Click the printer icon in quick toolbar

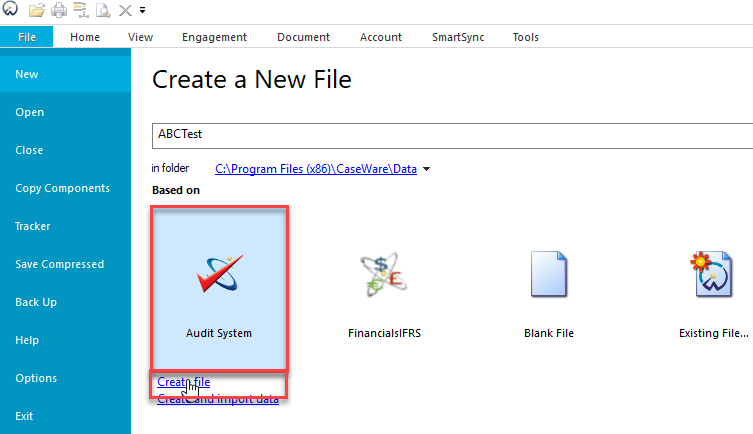click(x=59, y=10)
